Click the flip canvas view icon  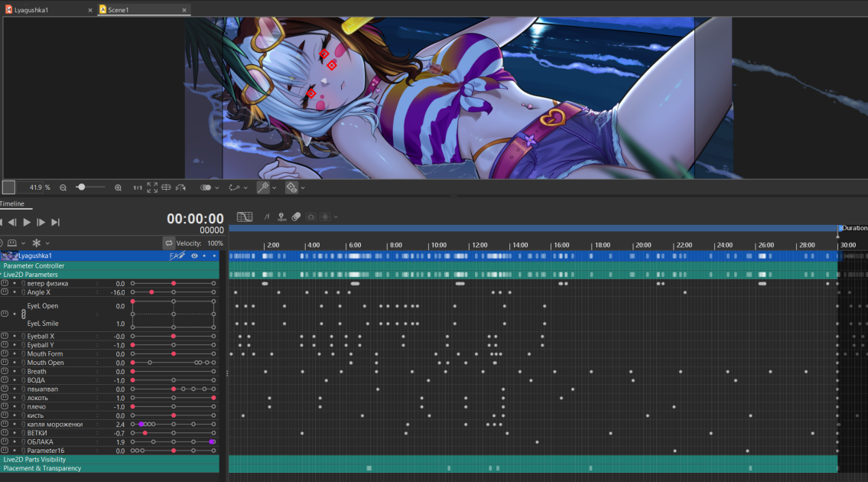click(x=181, y=187)
